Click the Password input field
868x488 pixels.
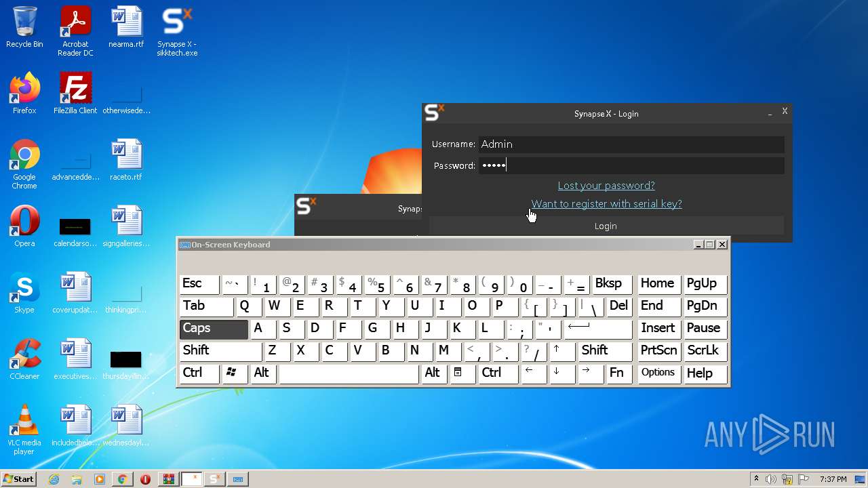point(631,165)
